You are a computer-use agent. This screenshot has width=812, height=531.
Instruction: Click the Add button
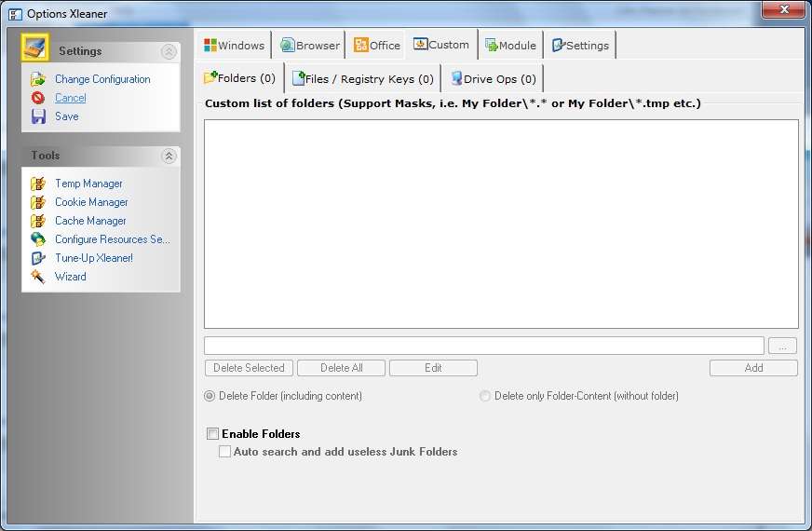click(x=753, y=368)
